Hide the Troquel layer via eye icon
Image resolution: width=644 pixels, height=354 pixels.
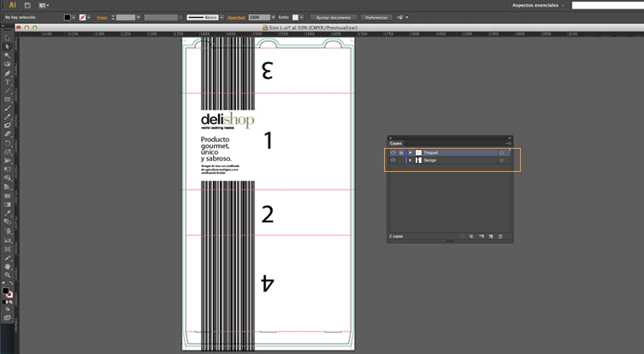coord(393,153)
